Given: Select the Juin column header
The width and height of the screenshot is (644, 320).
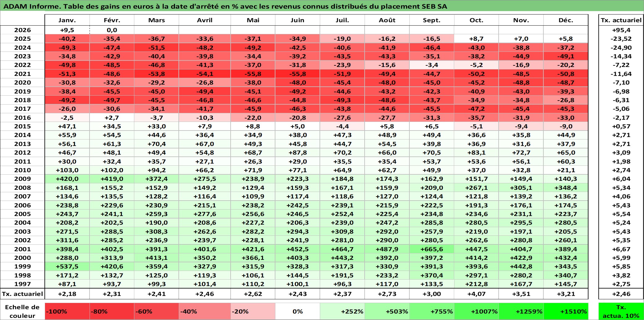Looking at the screenshot, I should coord(298,20).
